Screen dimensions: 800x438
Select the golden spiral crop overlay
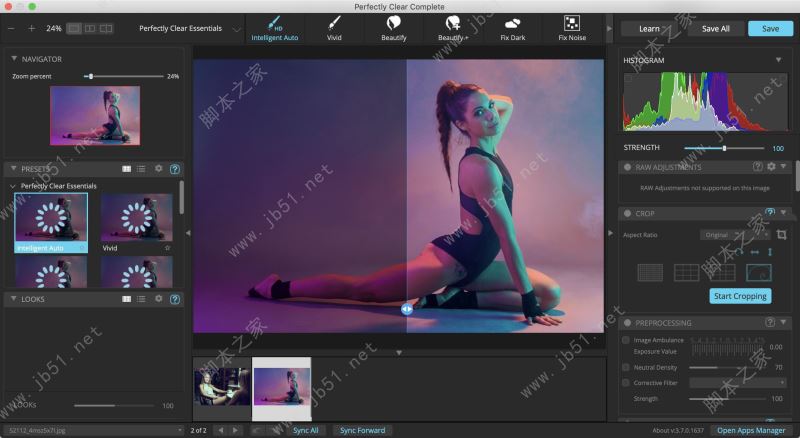click(759, 273)
